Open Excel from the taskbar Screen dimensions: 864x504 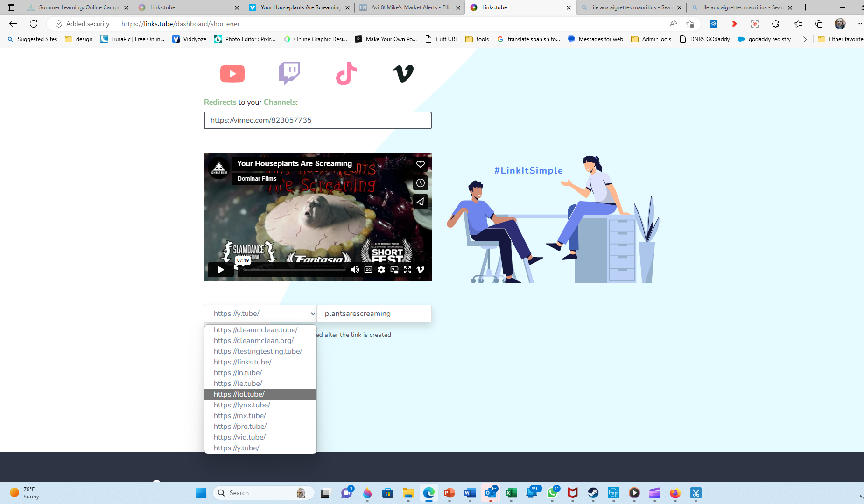pyautogui.click(x=511, y=493)
